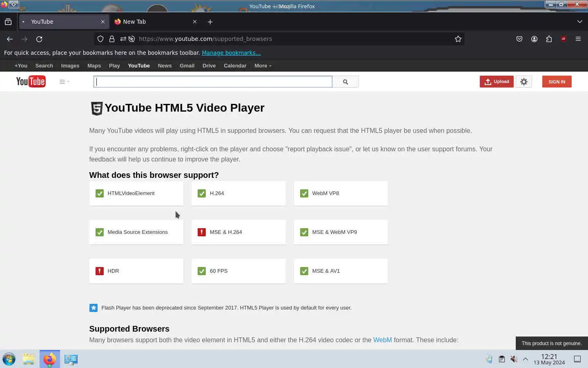The image size is (588, 368).
Task: Select YouTube in the Google bar
Action: (139, 66)
